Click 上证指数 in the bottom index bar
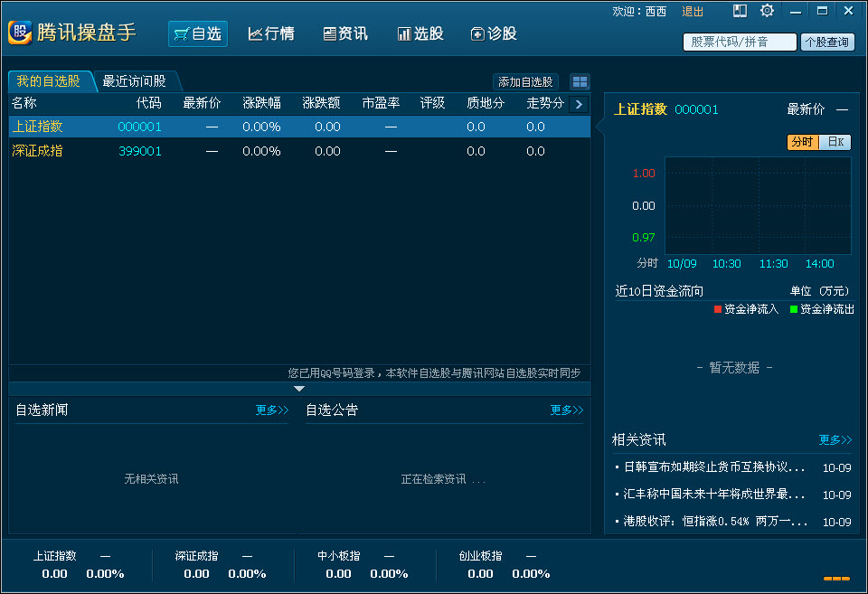The width and height of the screenshot is (868, 594). pyautogui.click(x=55, y=556)
